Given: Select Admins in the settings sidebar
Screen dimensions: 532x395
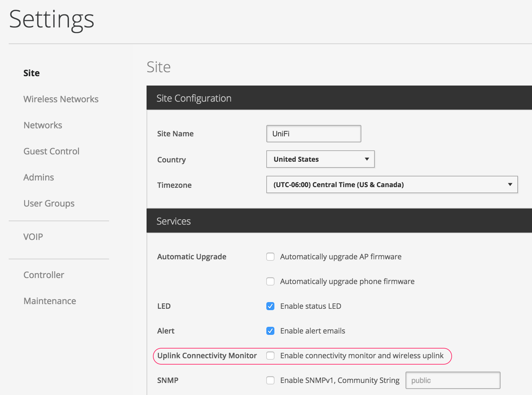Looking at the screenshot, I should (38, 177).
